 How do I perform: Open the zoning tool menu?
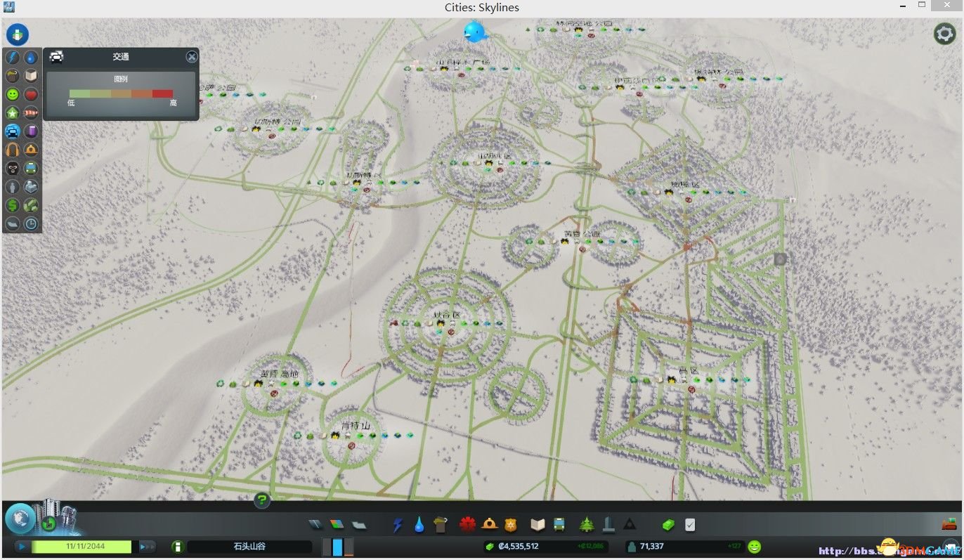[x=338, y=524]
